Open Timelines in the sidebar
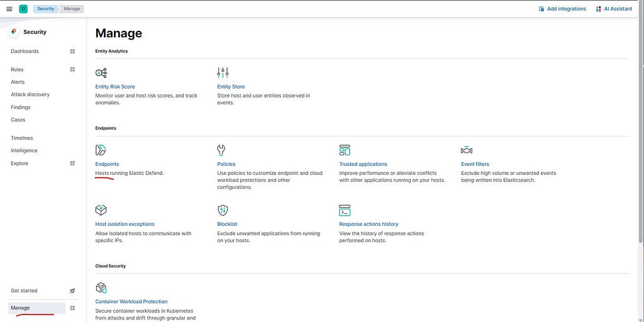Image resolution: width=644 pixels, height=322 pixels. (22, 138)
